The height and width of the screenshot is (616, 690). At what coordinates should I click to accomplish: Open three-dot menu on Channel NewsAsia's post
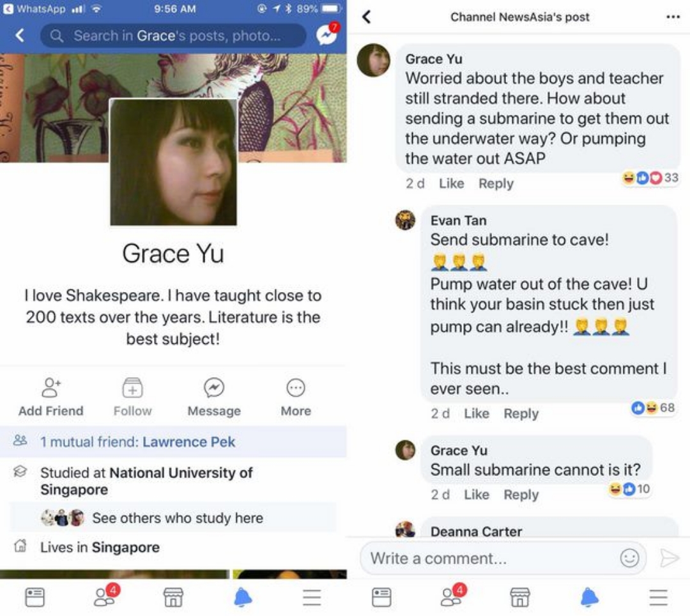[673, 17]
